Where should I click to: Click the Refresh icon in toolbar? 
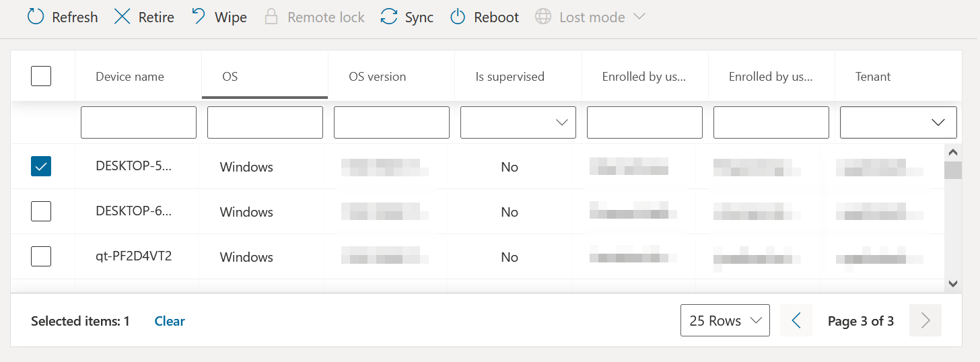click(36, 17)
